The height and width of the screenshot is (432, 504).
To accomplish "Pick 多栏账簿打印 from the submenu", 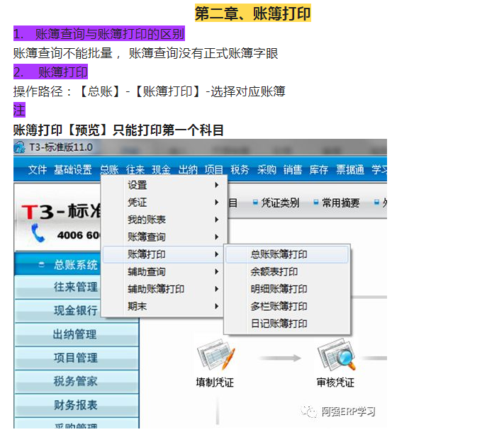I will click(279, 307).
